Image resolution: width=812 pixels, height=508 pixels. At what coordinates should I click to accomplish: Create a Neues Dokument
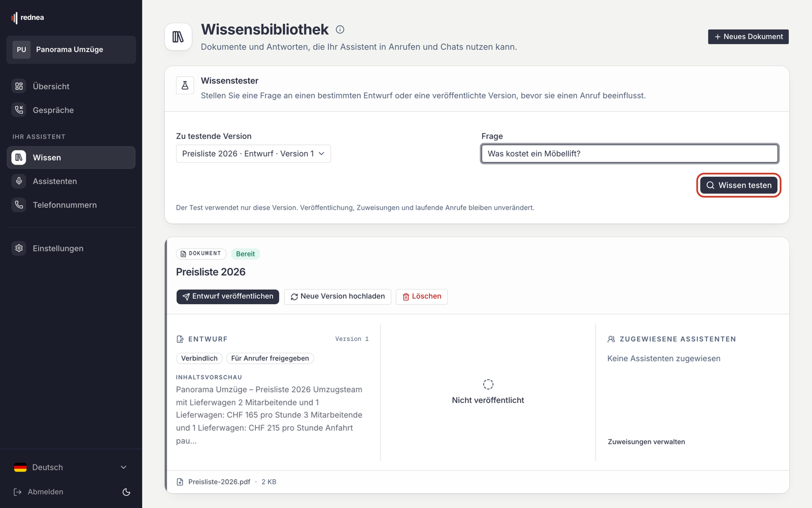(748, 37)
